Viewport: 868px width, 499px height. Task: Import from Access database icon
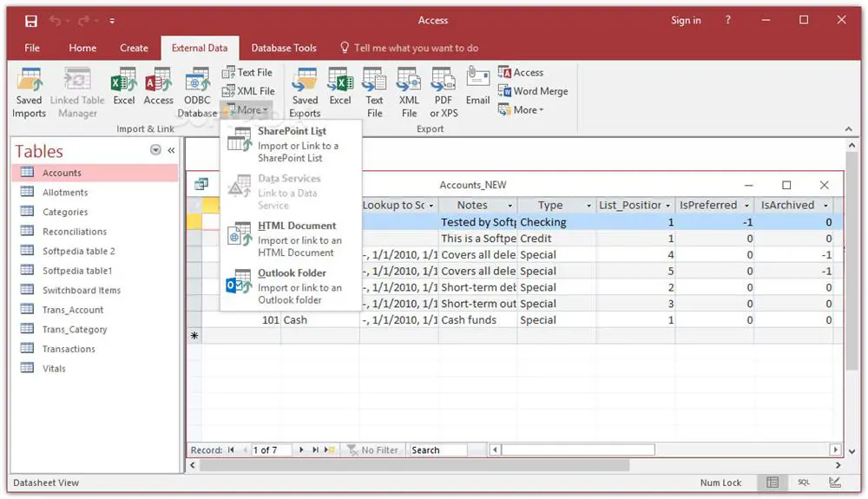pyautogui.click(x=158, y=87)
